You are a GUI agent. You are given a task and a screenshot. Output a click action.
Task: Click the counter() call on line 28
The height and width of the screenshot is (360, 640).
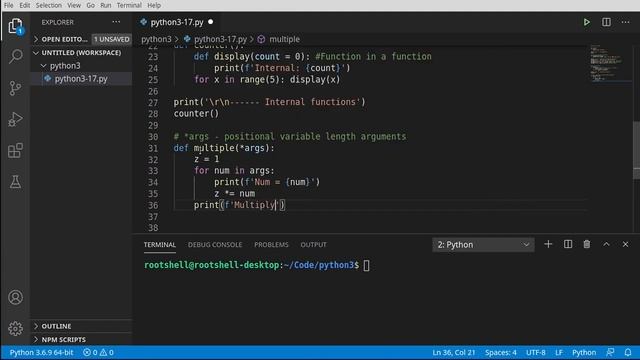196,113
